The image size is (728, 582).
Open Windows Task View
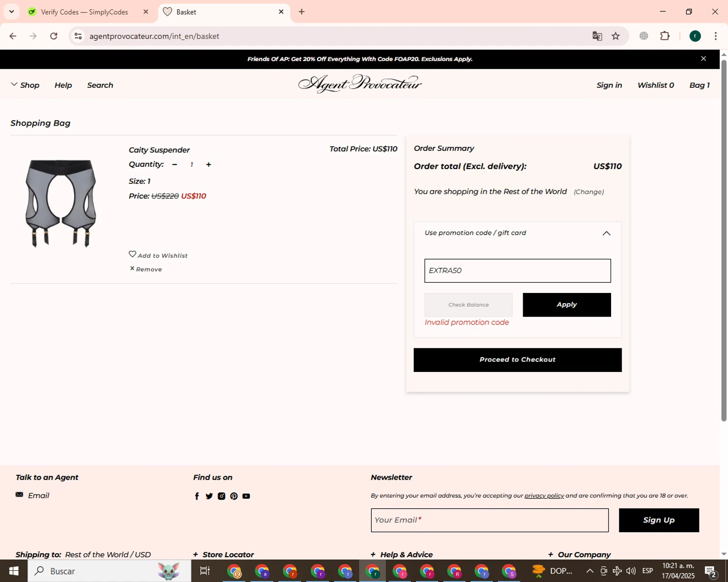(x=205, y=571)
